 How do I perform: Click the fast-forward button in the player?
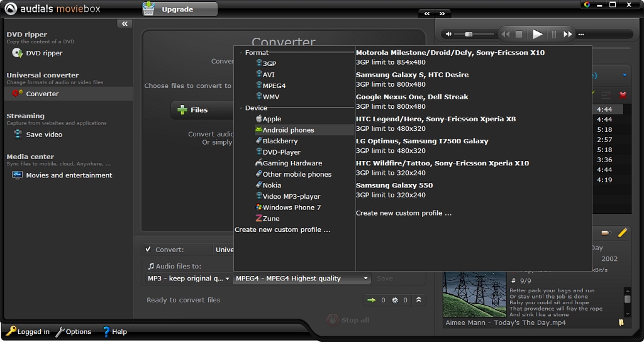point(568,35)
